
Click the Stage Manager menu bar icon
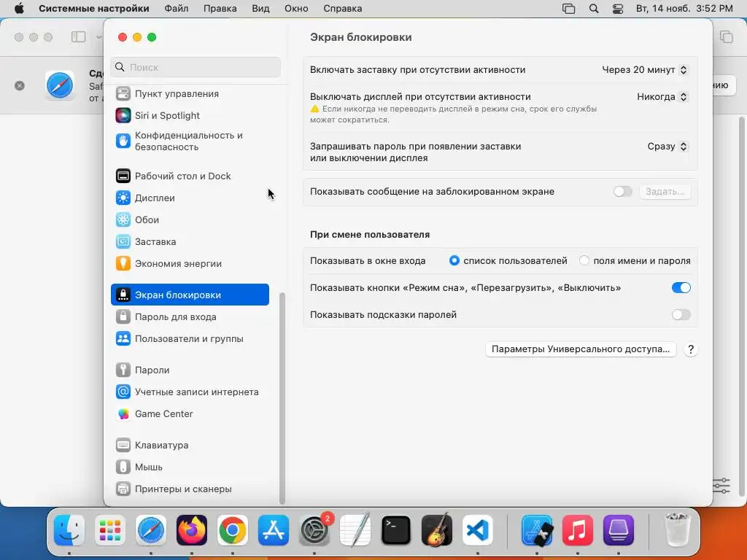tap(568, 9)
